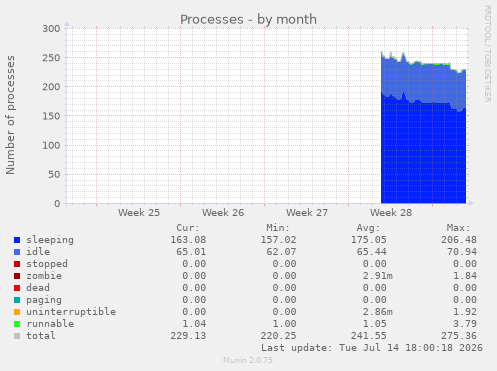497x371 pixels.
Task: Click the total legend color swatch
Action: (x=17, y=336)
